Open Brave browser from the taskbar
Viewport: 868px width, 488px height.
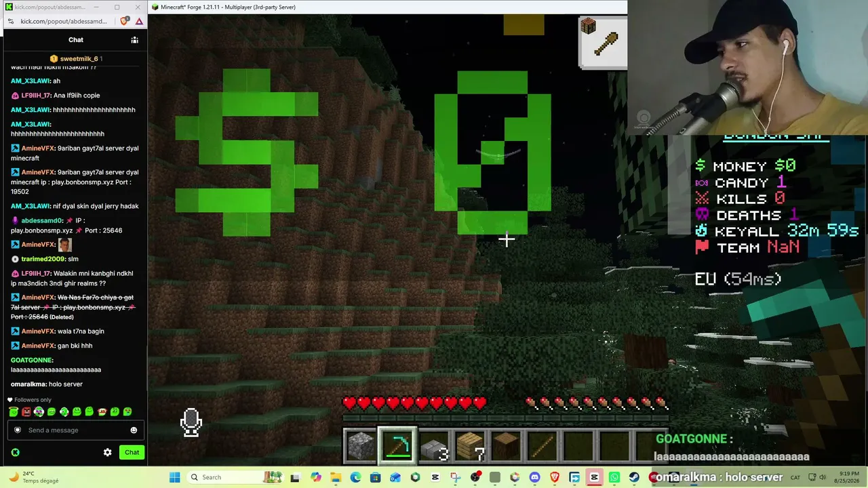point(555,477)
